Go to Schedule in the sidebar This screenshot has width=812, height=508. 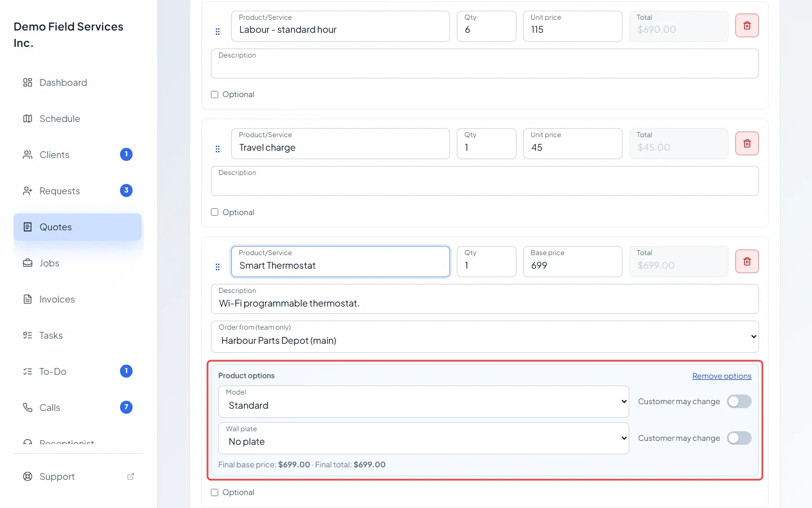pyautogui.click(x=78, y=119)
